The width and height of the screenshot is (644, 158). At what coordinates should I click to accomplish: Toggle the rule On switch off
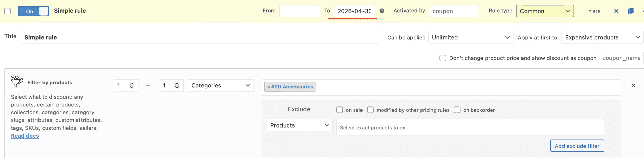point(33,11)
